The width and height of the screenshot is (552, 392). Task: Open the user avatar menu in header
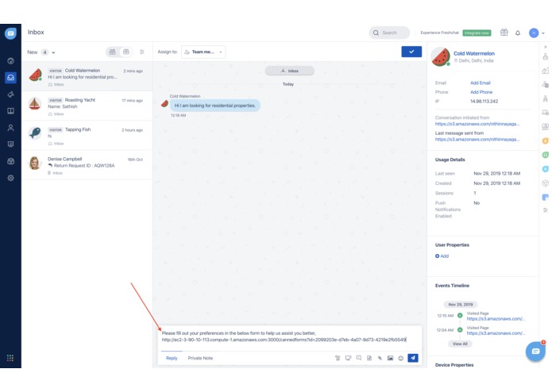click(x=536, y=33)
